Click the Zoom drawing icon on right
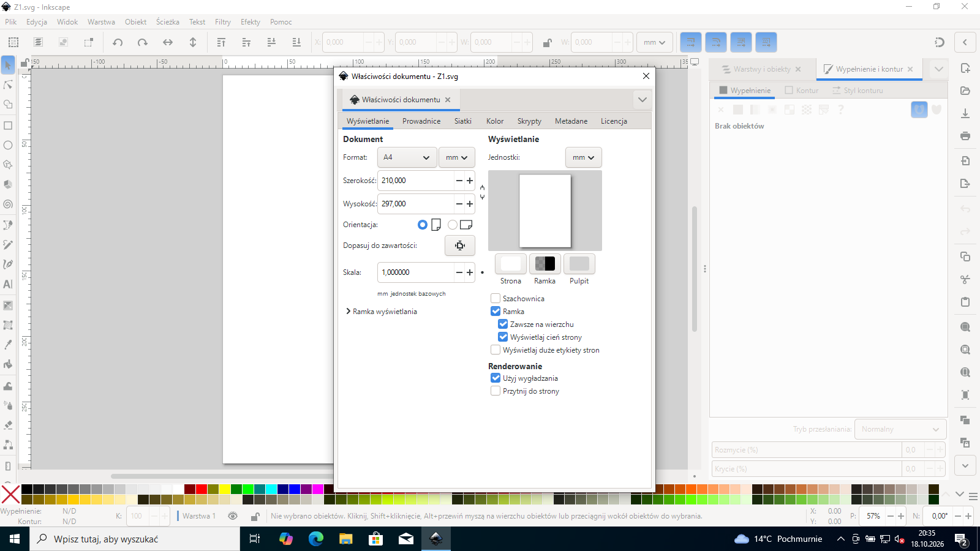Image resolution: width=980 pixels, height=551 pixels. 965,350
